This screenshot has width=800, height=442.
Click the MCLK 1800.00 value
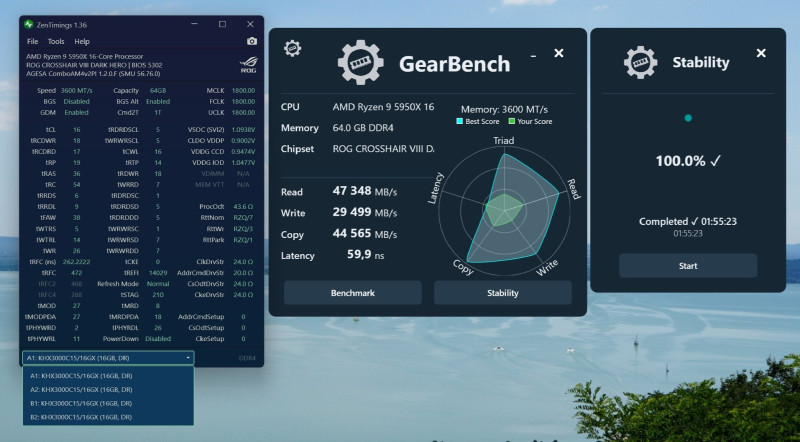(x=243, y=90)
